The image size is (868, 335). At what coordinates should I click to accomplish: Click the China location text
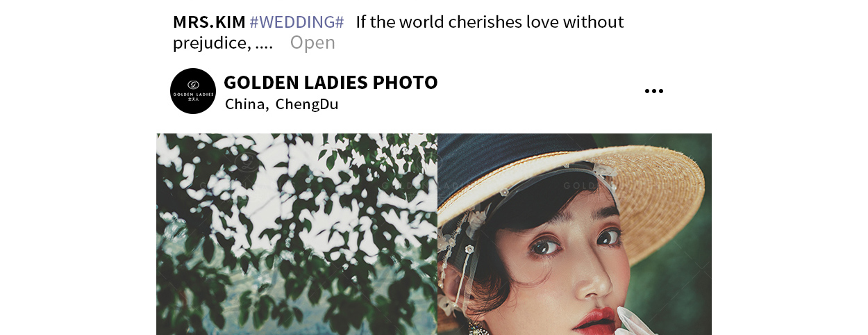pos(247,104)
